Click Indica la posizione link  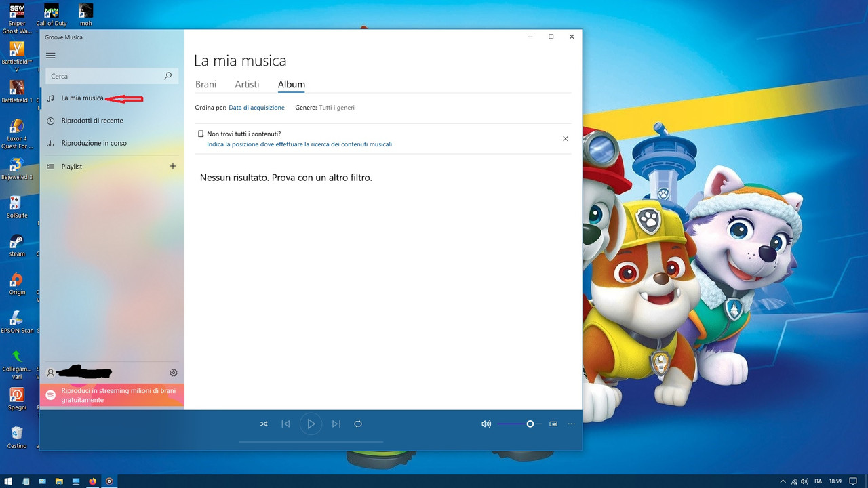(299, 144)
